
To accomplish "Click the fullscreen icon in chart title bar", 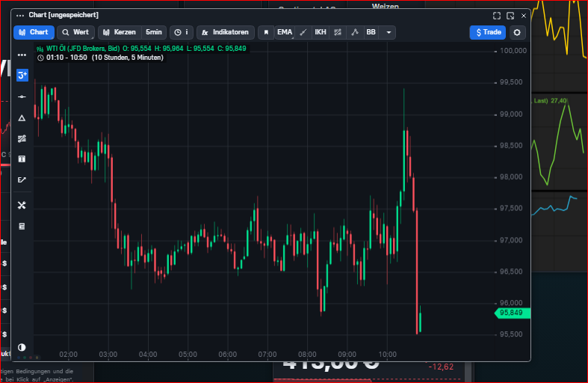I will (497, 15).
